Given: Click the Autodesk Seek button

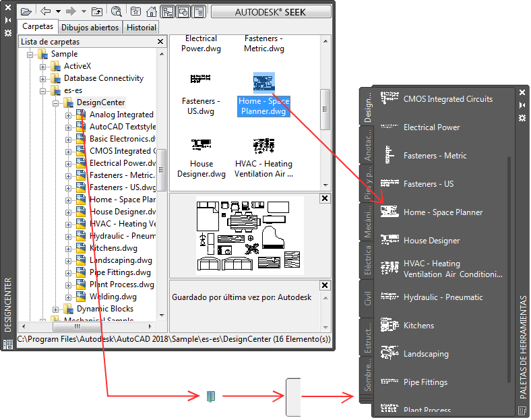Looking at the screenshot, I should 271,12.
